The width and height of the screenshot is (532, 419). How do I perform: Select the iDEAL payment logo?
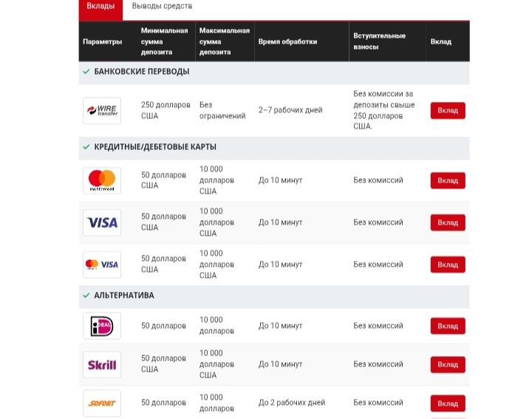tap(102, 326)
